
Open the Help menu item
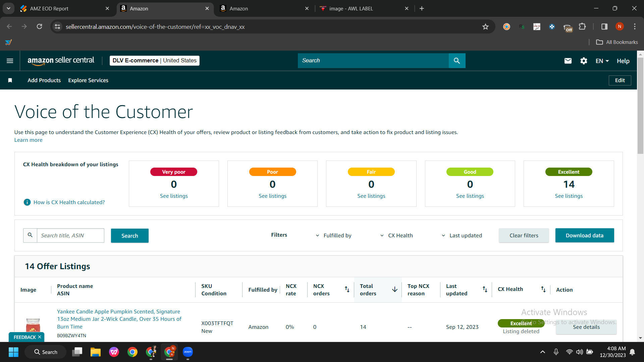(x=623, y=61)
